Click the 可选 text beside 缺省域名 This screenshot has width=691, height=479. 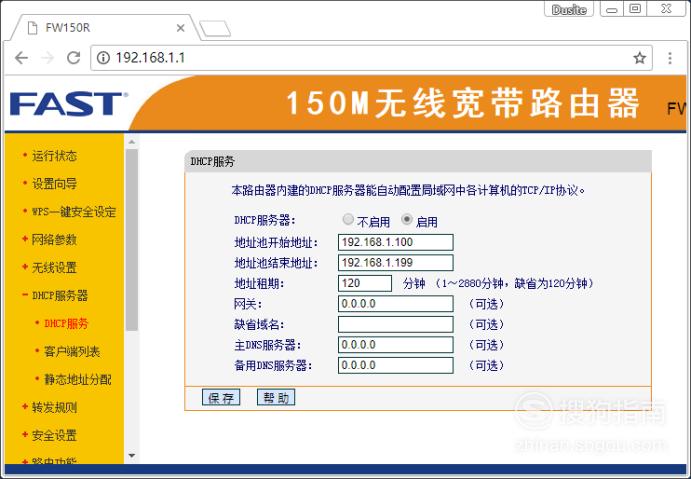[487, 324]
